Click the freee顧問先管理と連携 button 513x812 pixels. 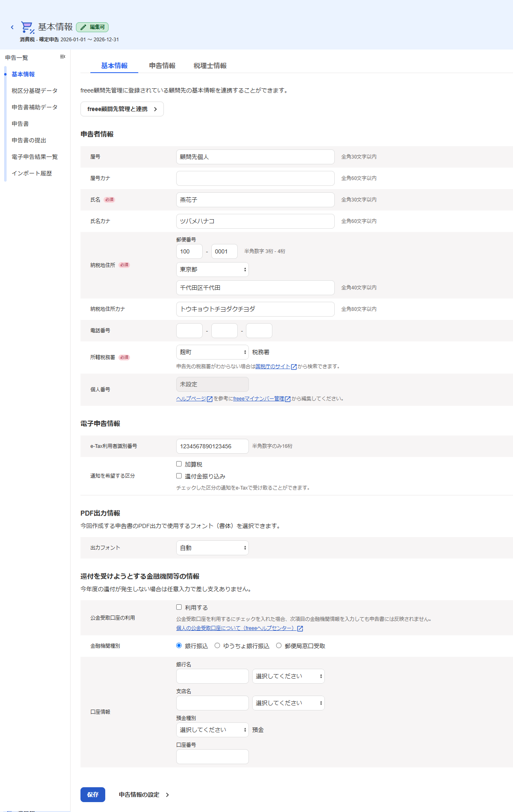(122, 109)
